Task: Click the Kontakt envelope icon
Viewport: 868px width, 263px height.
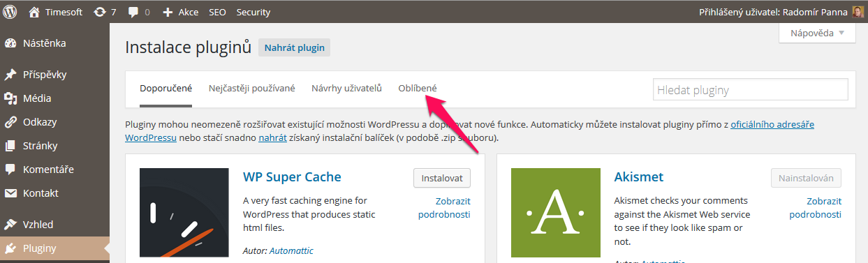Action: coord(10,193)
